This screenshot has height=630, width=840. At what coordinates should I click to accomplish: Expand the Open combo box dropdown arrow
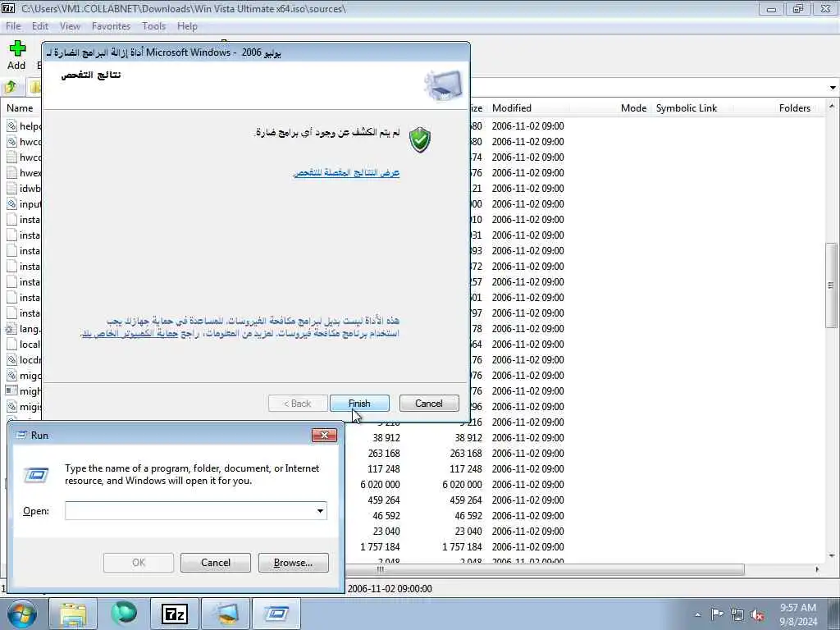pos(320,510)
